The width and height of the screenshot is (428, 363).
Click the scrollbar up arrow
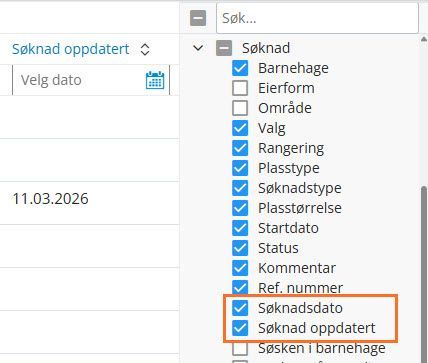coord(424,39)
